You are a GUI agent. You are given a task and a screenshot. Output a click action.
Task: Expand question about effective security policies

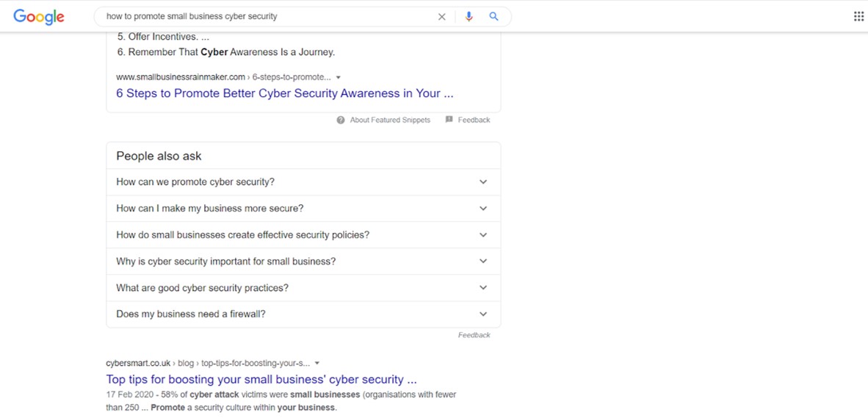pyautogui.click(x=303, y=235)
